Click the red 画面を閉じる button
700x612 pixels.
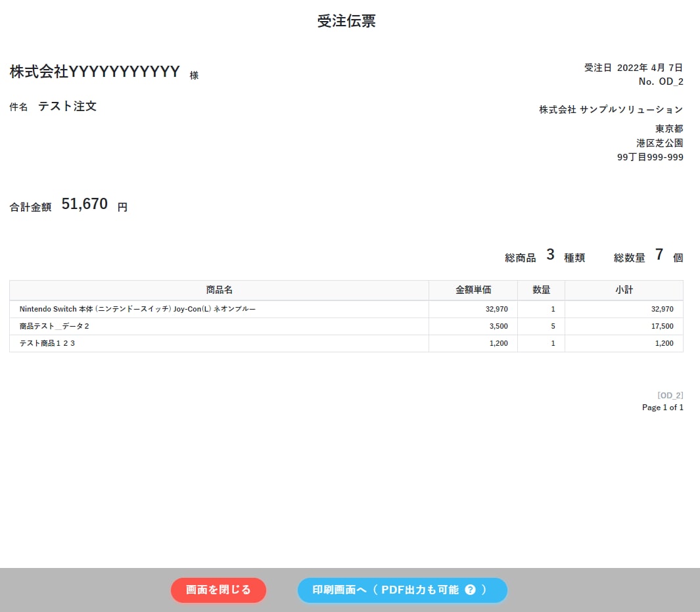[x=218, y=590]
